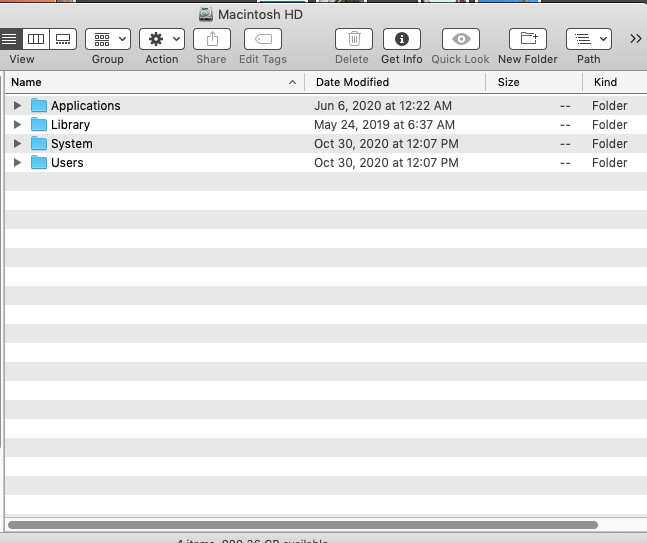Create a New Folder
This screenshot has width=647, height=543.
pyautogui.click(x=528, y=39)
